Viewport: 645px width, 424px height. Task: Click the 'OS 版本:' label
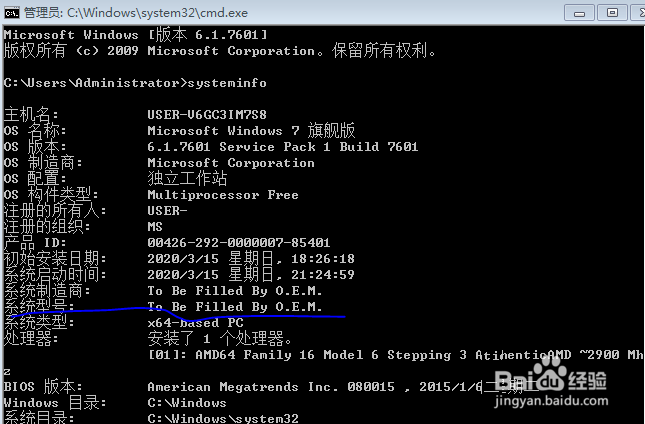[x=35, y=147]
